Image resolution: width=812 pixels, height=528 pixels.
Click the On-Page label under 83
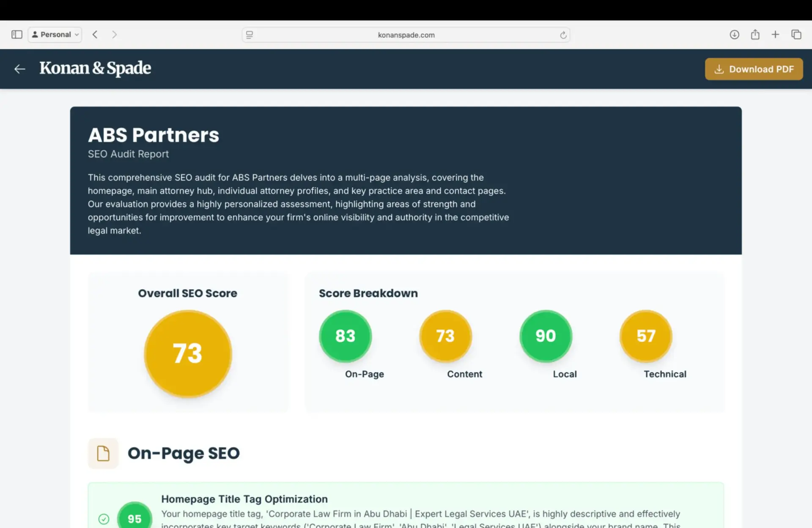(365, 374)
